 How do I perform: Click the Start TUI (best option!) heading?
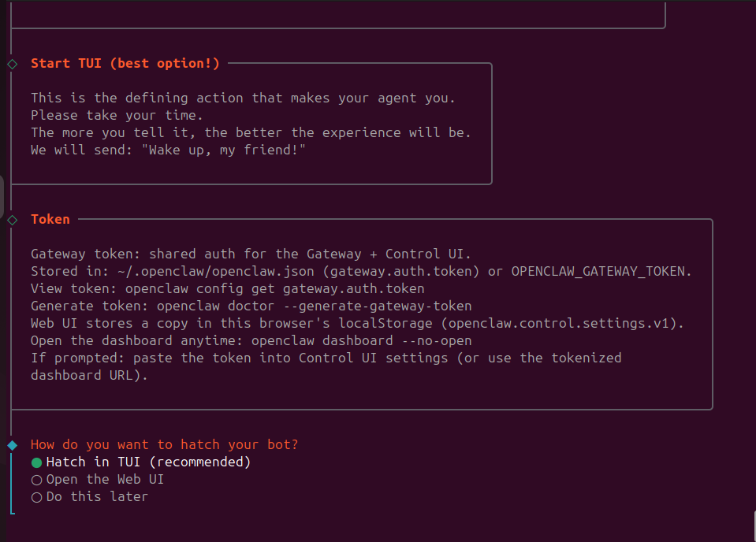click(x=125, y=64)
